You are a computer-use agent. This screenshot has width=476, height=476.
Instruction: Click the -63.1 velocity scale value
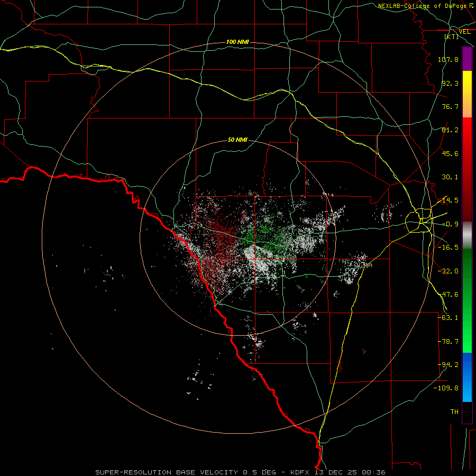click(x=448, y=318)
